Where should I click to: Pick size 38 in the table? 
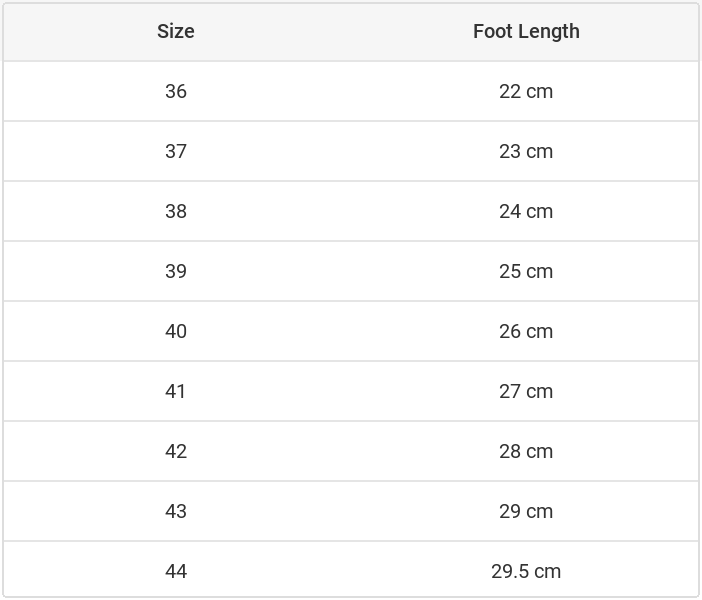[176, 211]
